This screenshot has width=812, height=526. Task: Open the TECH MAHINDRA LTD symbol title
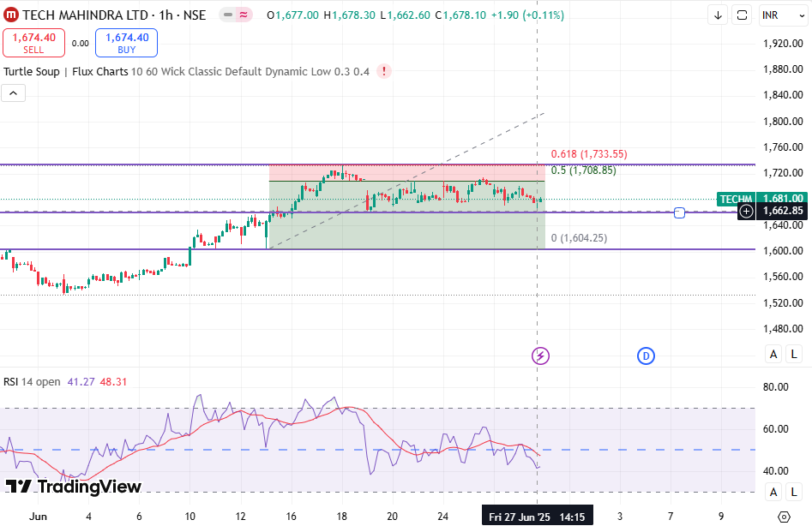click(x=113, y=15)
